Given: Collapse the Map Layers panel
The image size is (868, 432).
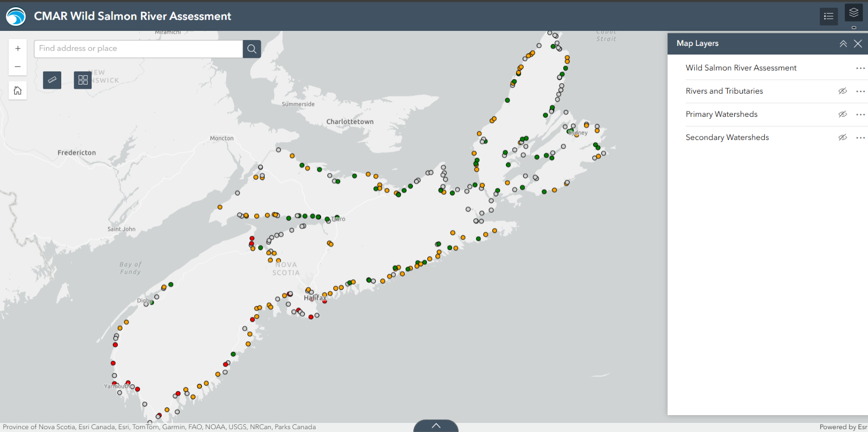Looking at the screenshot, I should (x=843, y=43).
